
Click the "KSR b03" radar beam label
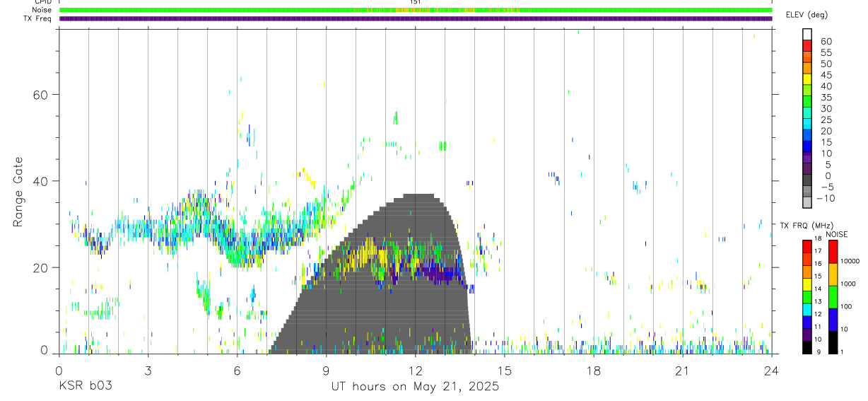(x=86, y=387)
